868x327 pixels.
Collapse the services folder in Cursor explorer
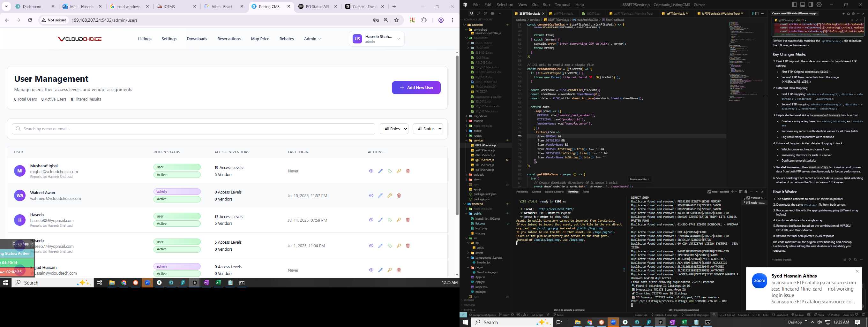pos(478,141)
